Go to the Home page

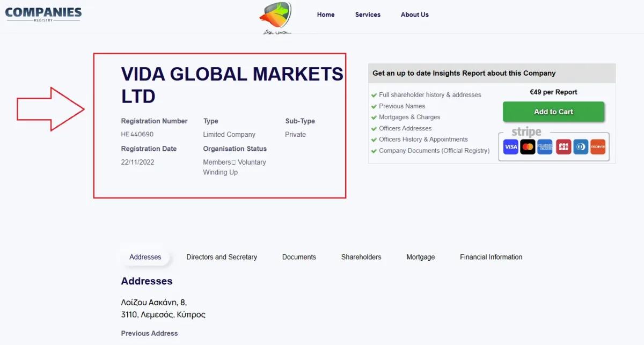pyautogui.click(x=326, y=14)
